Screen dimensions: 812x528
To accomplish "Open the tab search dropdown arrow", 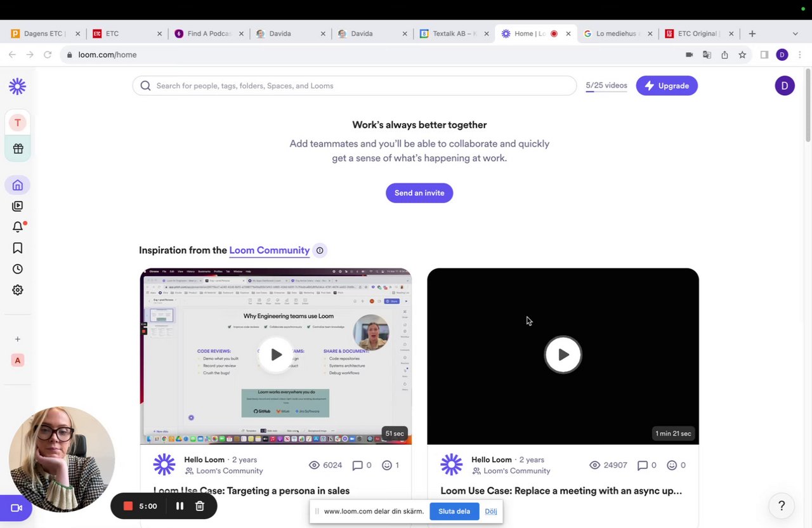I will (795, 34).
